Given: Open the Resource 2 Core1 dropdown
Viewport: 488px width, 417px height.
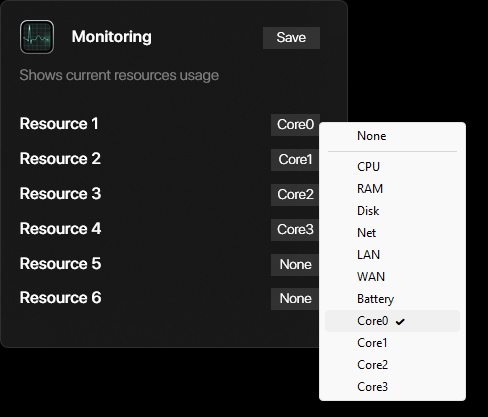Looking at the screenshot, I should coord(295,160).
